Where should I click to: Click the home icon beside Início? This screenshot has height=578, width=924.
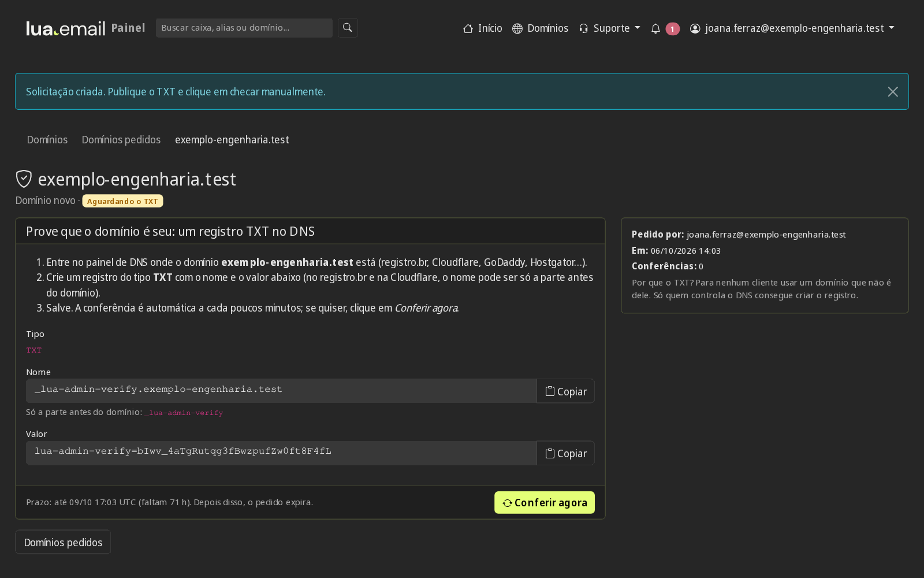468,28
